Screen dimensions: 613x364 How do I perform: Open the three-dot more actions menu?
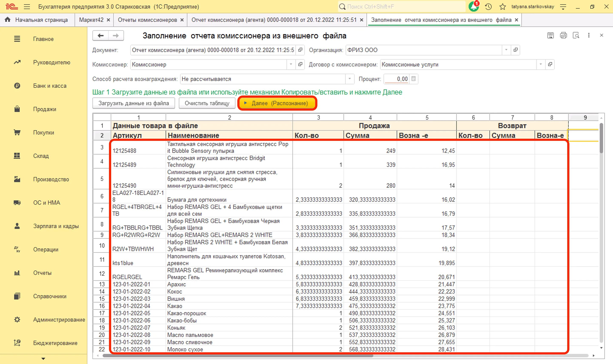(x=589, y=35)
